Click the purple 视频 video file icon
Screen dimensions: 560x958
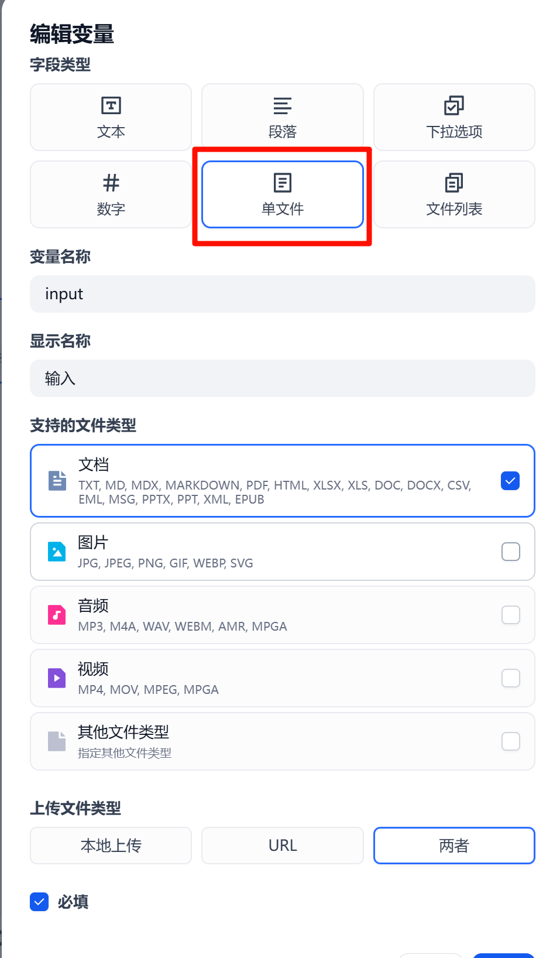point(57,678)
